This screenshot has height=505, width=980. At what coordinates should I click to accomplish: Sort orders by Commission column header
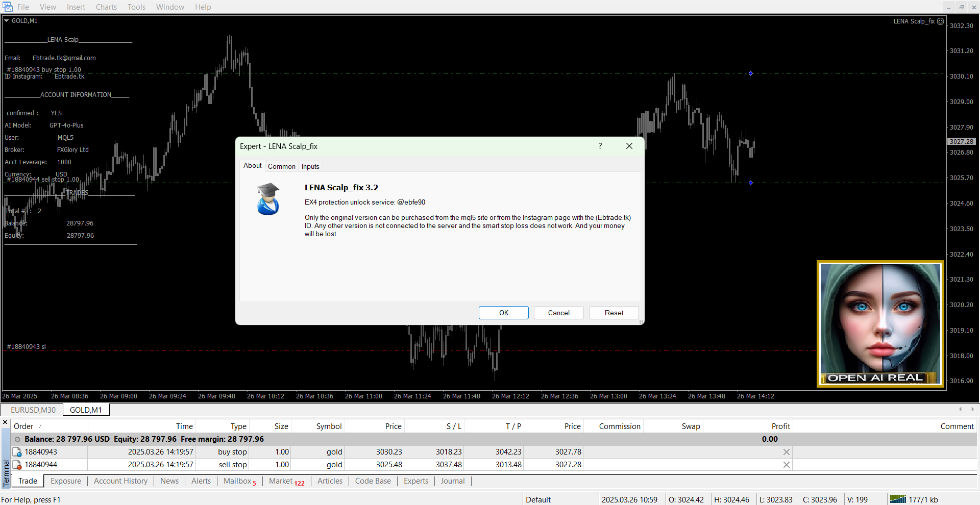point(614,426)
